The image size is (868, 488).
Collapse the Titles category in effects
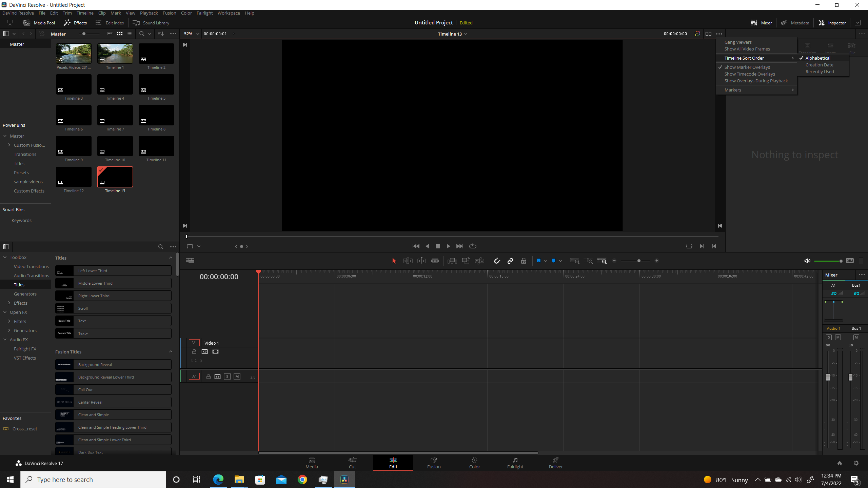(171, 258)
